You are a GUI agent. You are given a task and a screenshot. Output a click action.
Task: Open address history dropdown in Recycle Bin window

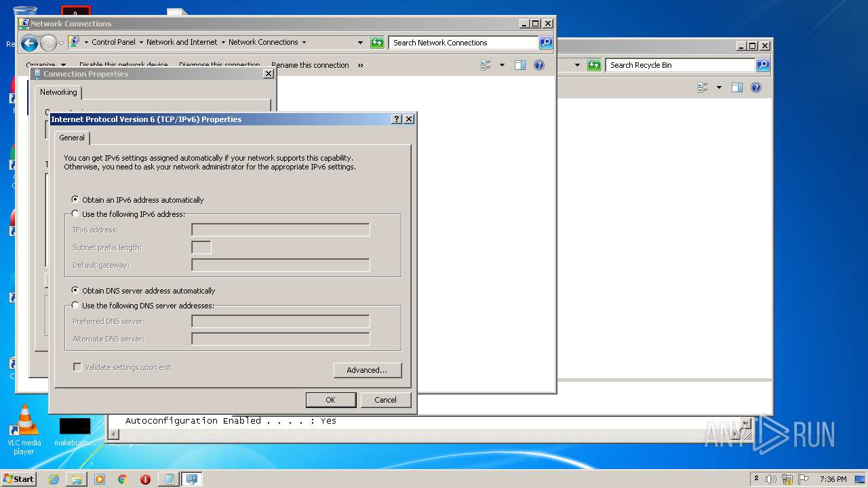[577, 65]
